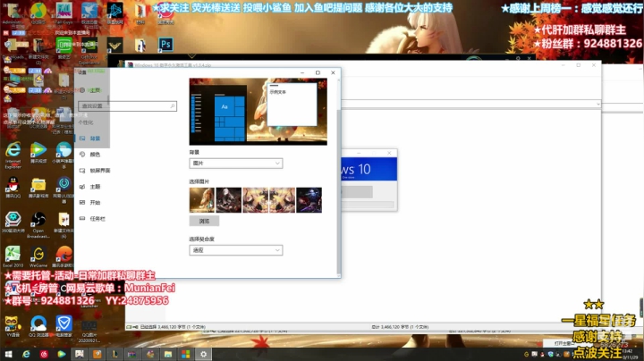Open the 腾讯手游助手 desktop icon

tap(64, 256)
